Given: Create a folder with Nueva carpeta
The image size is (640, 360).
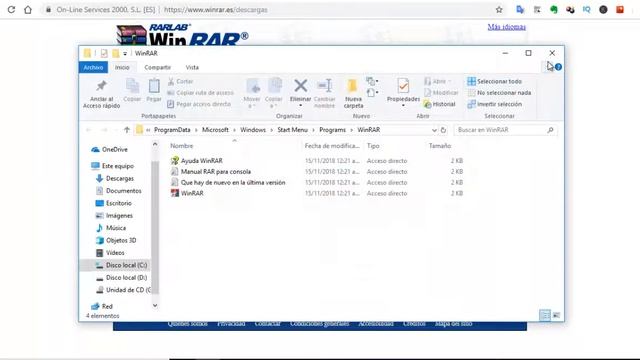Looking at the screenshot, I should pos(353,93).
